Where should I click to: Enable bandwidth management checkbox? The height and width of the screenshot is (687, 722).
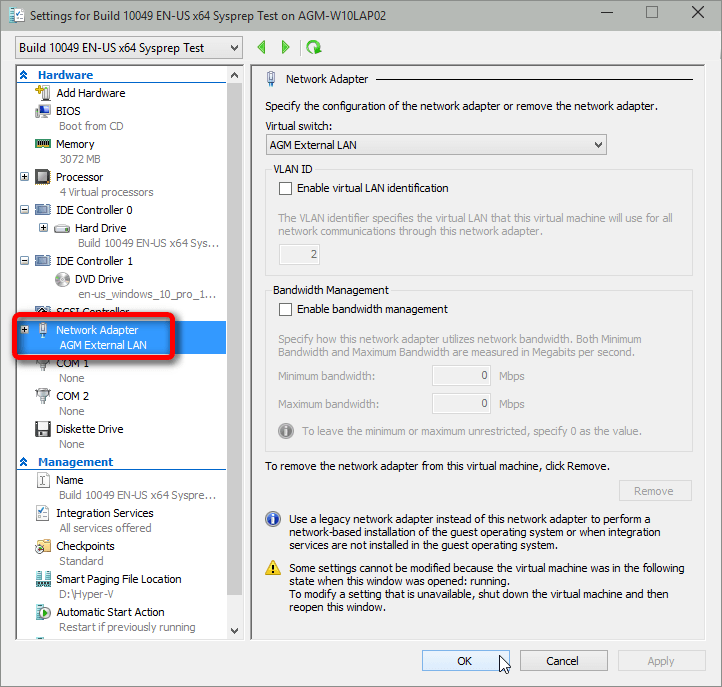click(286, 310)
